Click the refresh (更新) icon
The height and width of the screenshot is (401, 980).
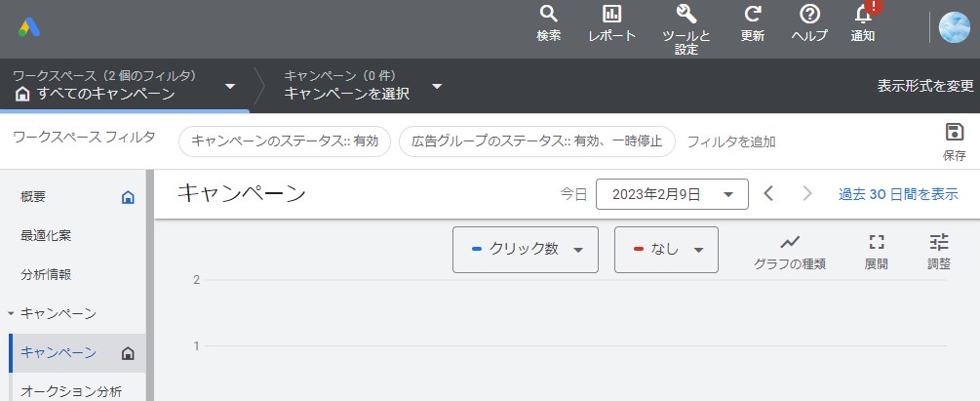tap(752, 23)
